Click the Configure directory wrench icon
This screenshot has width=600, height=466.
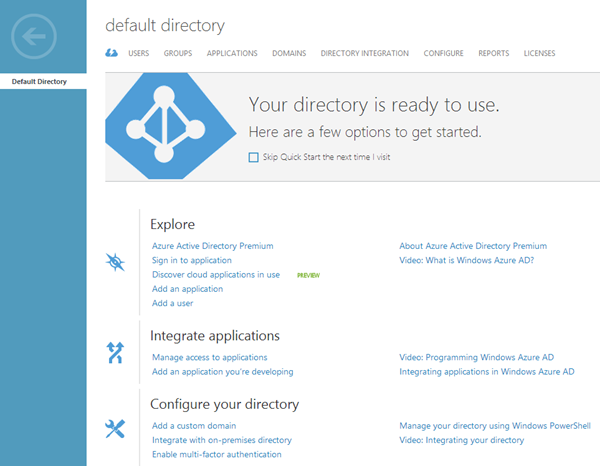click(115, 429)
